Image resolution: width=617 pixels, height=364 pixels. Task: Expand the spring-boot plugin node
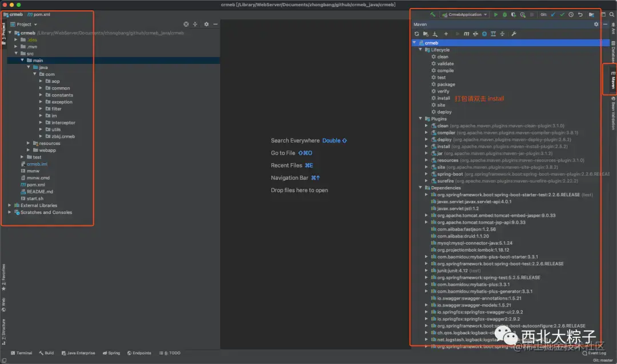tap(426, 174)
